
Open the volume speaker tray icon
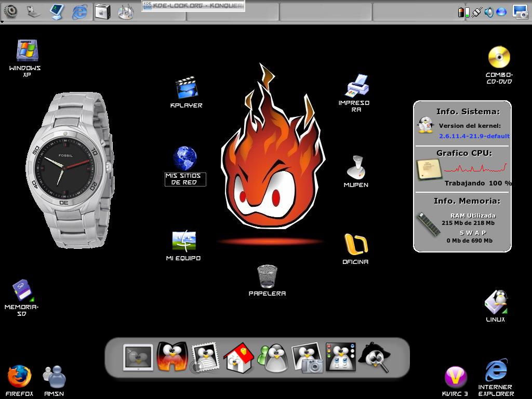click(x=489, y=12)
